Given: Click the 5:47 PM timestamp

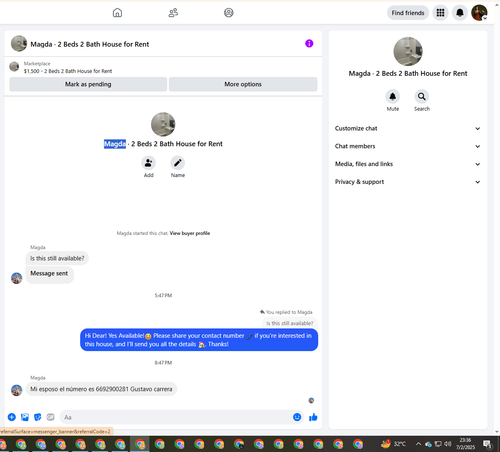Looking at the screenshot, I should click(x=163, y=295).
